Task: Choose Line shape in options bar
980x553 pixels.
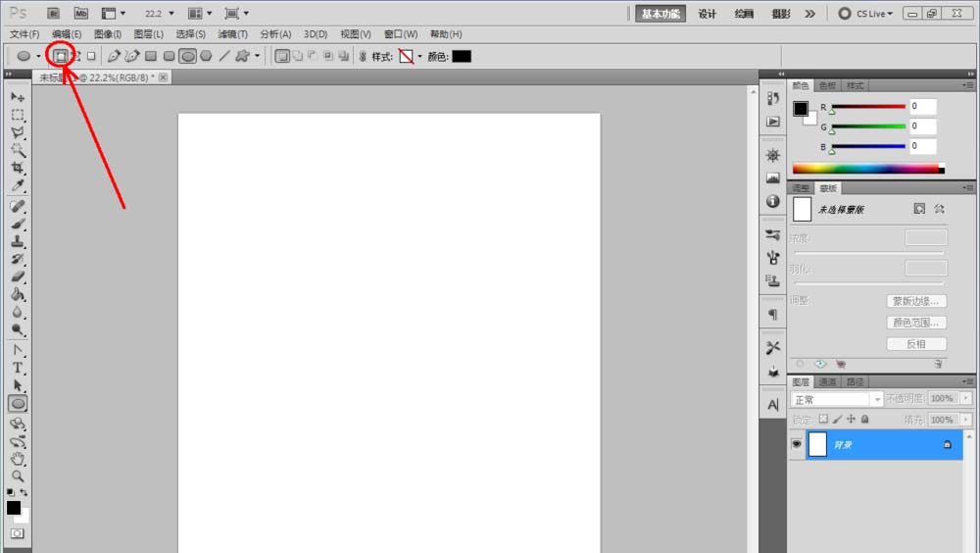Action: point(224,56)
